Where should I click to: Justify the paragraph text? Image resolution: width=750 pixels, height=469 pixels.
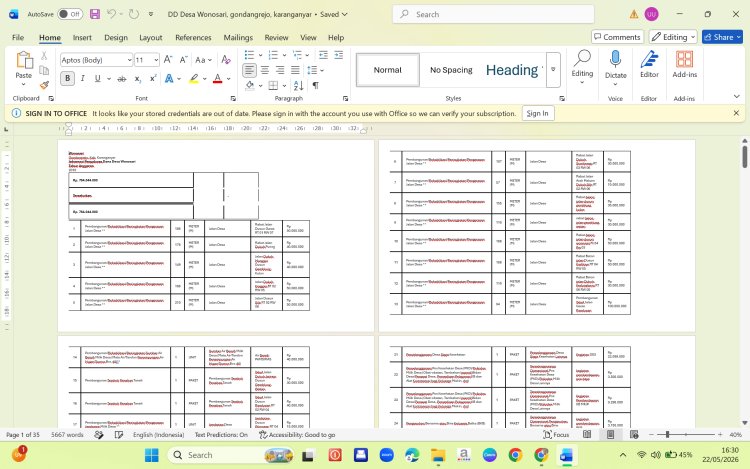coord(296,70)
